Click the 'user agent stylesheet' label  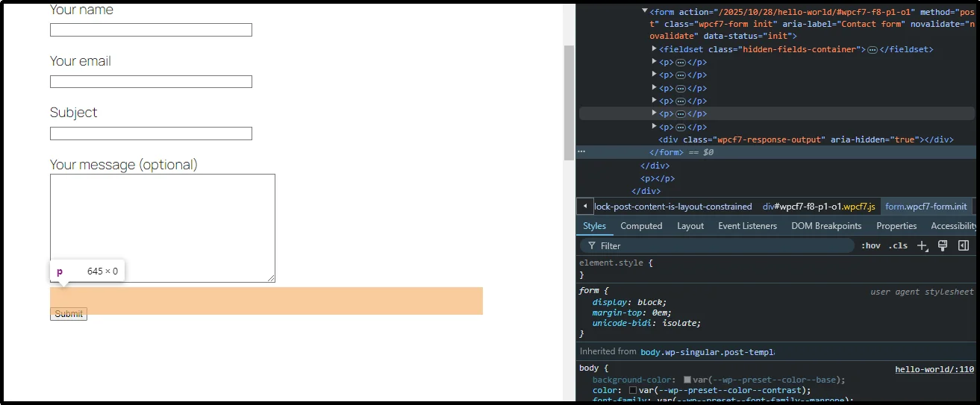(923, 292)
